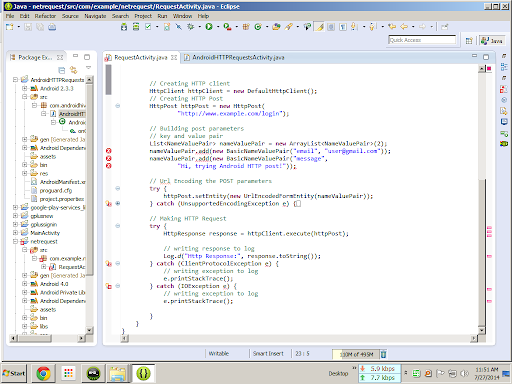Click the marker beside IOException catch line
The image size is (512, 384).
click(x=109, y=286)
